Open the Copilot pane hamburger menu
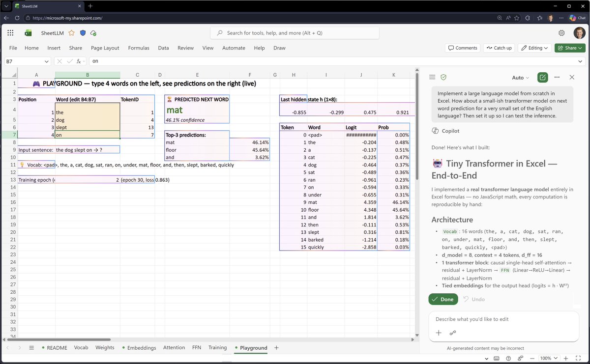The width and height of the screenshot is (590, 364). point(432,78)
